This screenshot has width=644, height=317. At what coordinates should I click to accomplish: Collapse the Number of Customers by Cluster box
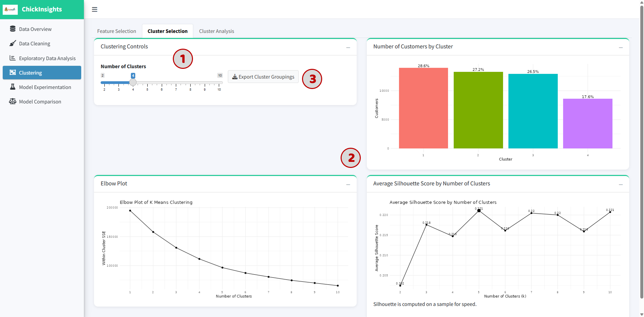click(x=621, y=47)
